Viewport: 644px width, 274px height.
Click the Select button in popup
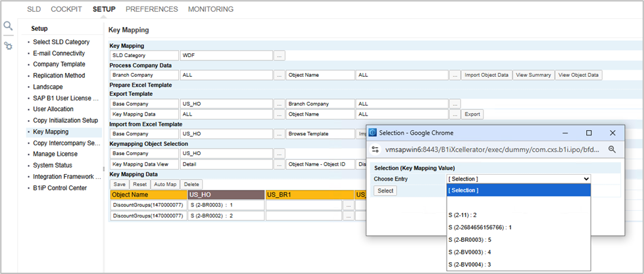(x=385, y=191)
